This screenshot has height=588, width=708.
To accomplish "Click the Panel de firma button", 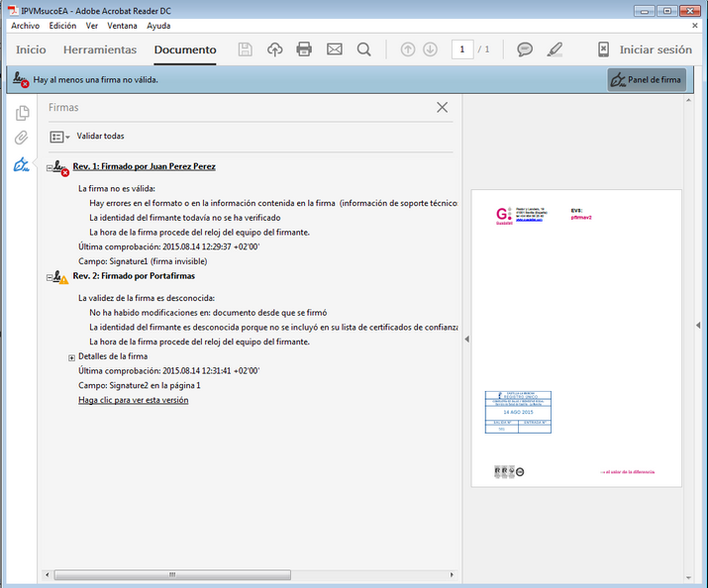I will (x=647, y=80).
